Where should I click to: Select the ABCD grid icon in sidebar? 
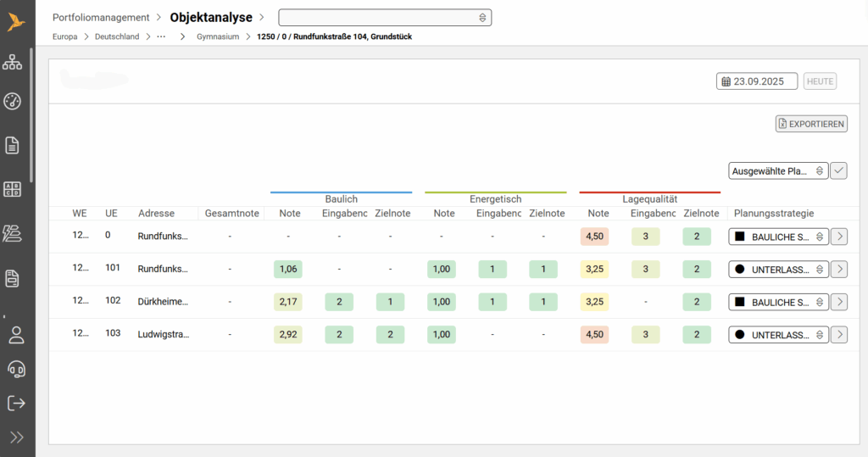(x=13, y=189)
